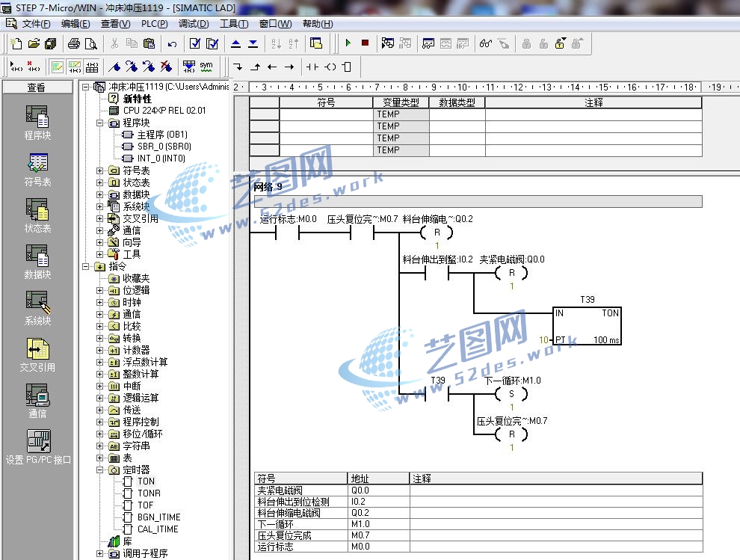Click the 夹紧电磁阀 row in symbol table
The image size is (740, 560).
(x=478, y=490)
